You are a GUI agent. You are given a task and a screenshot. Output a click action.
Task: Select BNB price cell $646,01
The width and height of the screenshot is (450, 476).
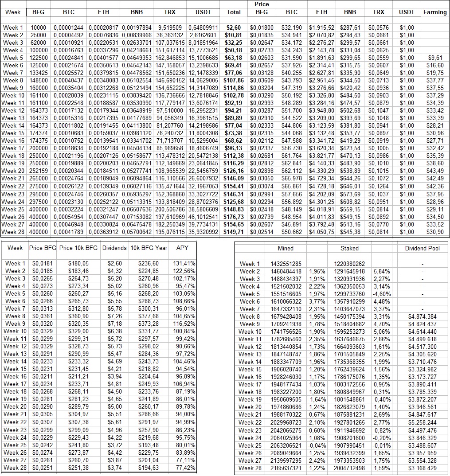[350, 186]
